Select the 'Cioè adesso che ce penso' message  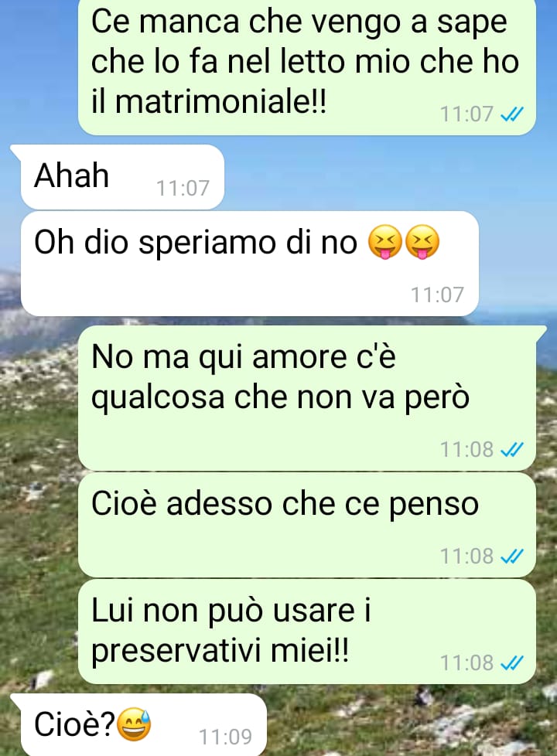307,525
